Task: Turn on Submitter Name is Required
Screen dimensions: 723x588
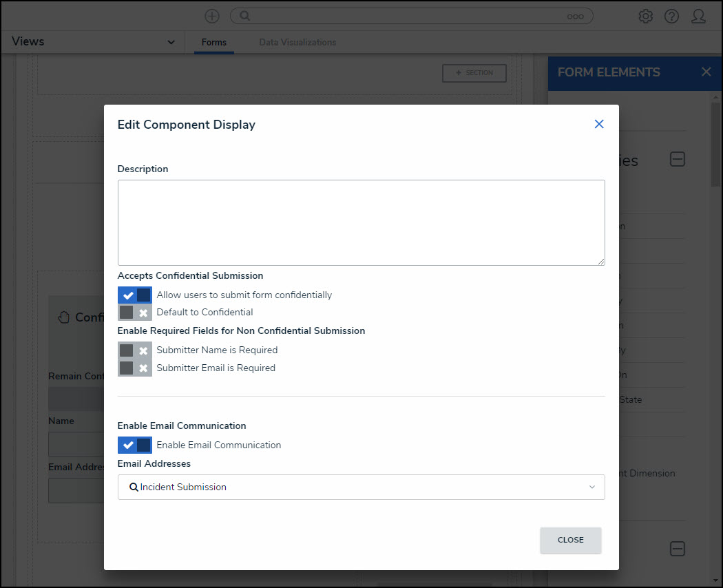Action: (x=135, y=350)
